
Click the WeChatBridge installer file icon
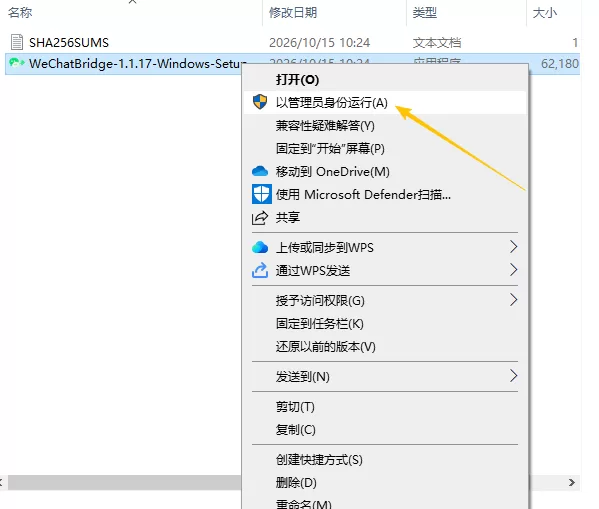pos(16,63)
